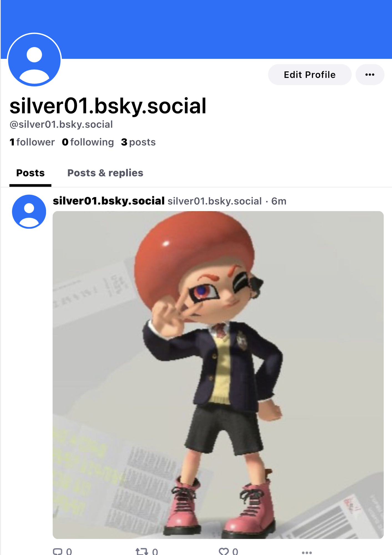Click the large silver01.bsky.social display name
The width and height of the screenshot is (392, 555).
coord(108,106)
